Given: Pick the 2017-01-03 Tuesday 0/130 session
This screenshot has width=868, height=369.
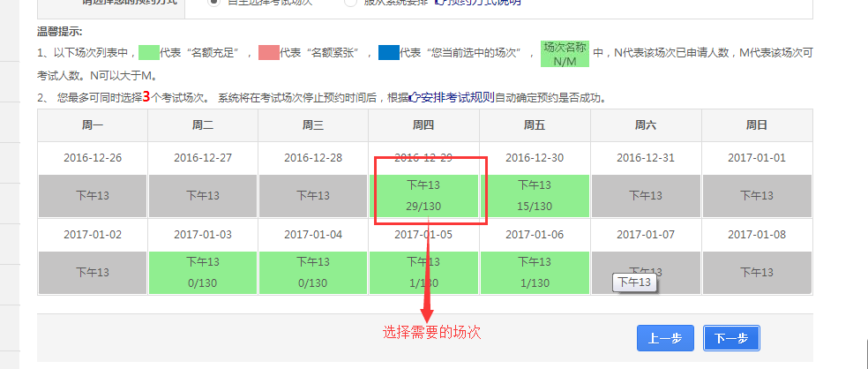Looking at the screenshot, I should pos(203,272).
